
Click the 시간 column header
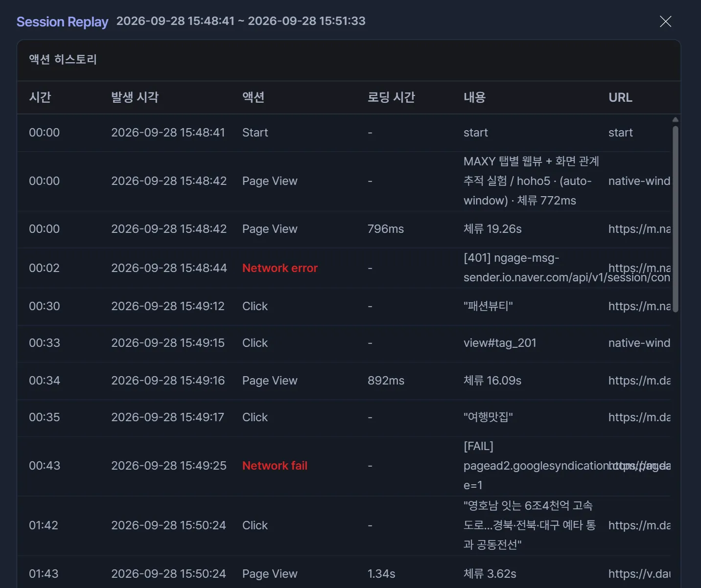(40, 97)
